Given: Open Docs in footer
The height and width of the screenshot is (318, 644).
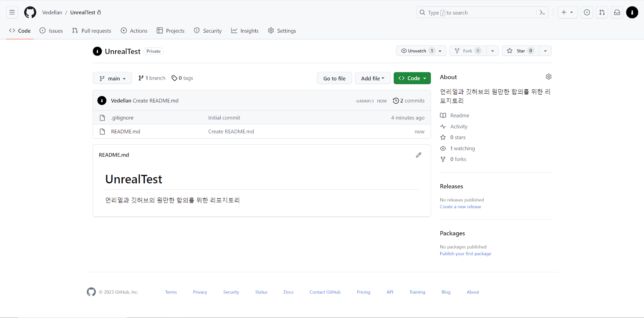Looking at the screenshot, I should (x=289, y=292).
